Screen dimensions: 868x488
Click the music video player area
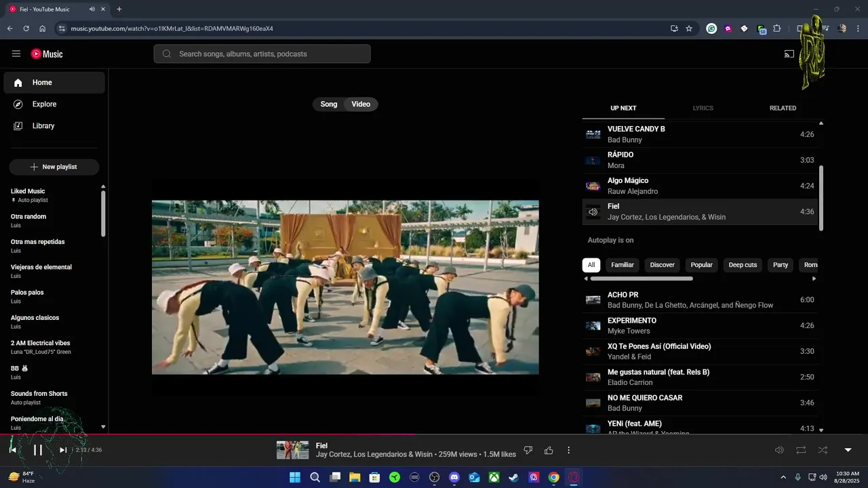click(345, 287)
